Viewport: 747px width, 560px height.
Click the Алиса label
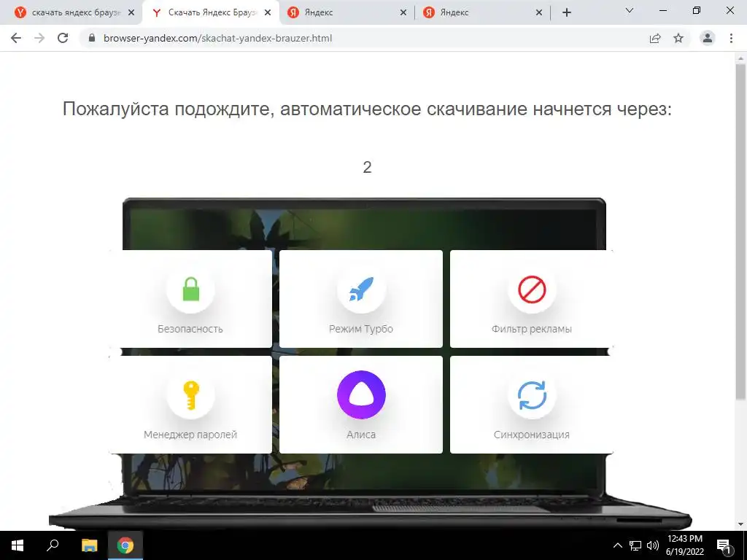361,435
